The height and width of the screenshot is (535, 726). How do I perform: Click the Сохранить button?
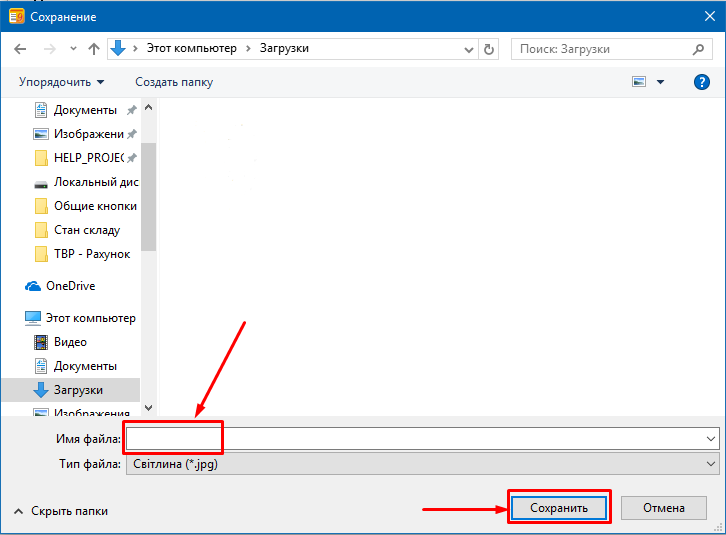[x=559, y=508]
